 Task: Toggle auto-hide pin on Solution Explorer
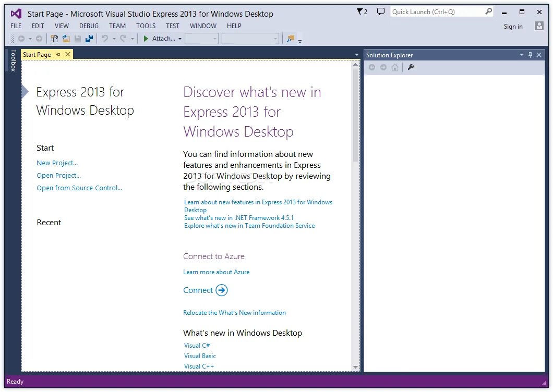coord(530,55)
